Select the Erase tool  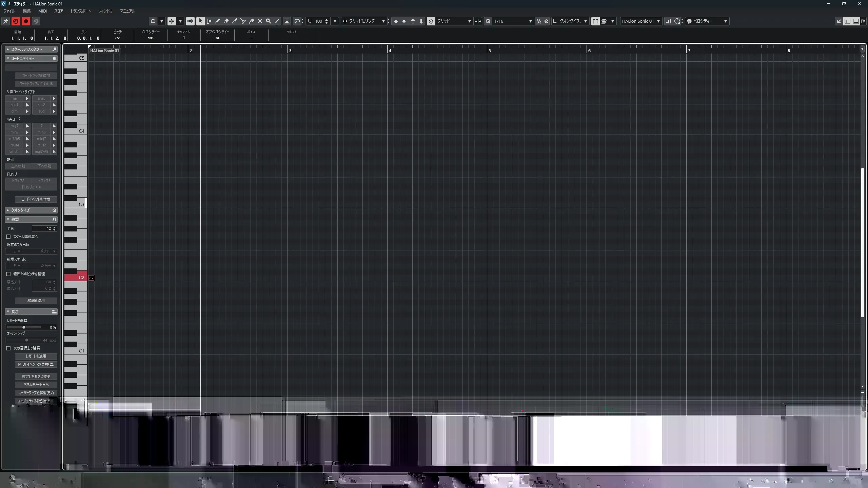[226, 21]
